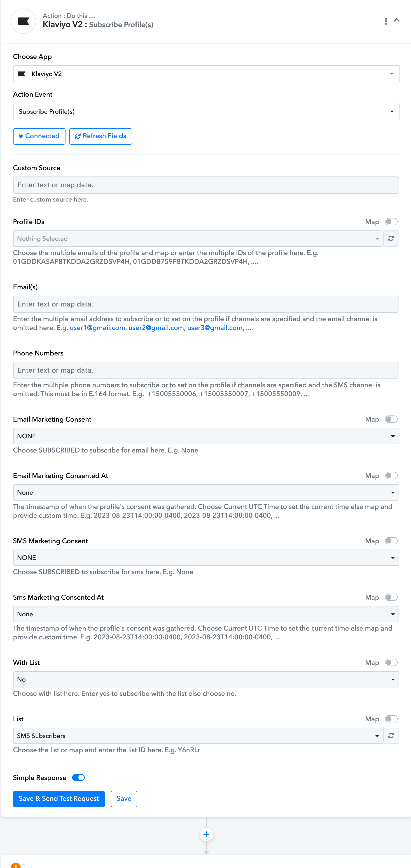Toggle Map switch for With List
The image size is (411, 868).
pyautogui.click(x=391, y=662)
